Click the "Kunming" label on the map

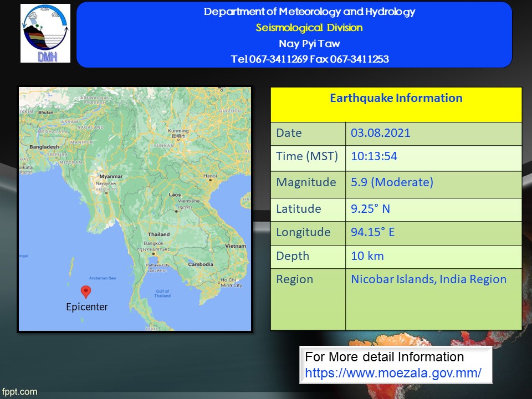click(x=178, y=131)
